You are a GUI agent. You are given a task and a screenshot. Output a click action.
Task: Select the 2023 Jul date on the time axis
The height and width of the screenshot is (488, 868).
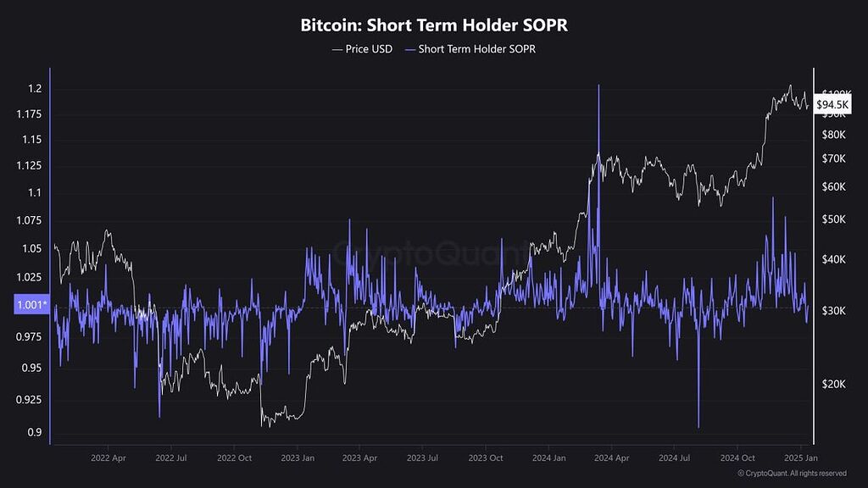click(423, 457)
